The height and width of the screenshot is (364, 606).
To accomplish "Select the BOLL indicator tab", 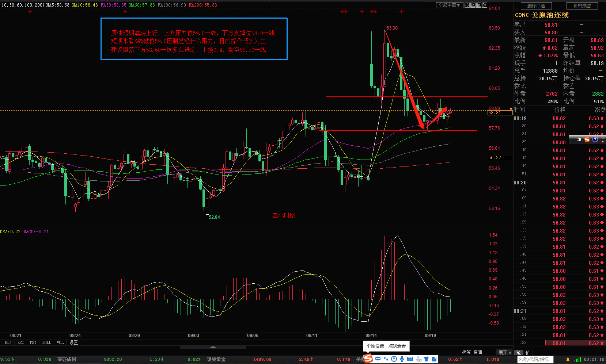I will point(46,342).
